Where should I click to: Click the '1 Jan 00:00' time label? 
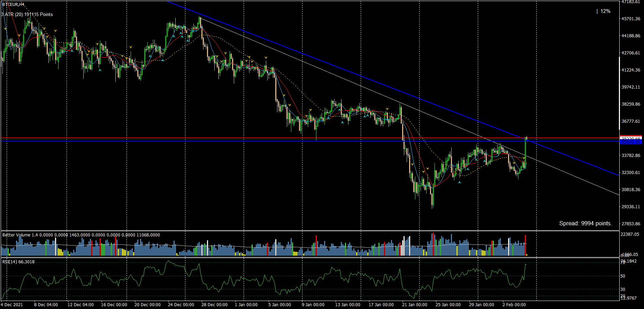[x=246, y=305]
